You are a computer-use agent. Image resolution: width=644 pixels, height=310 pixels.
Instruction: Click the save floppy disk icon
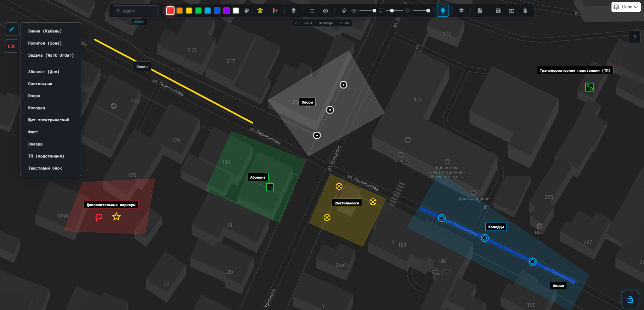tap(498, 11)
